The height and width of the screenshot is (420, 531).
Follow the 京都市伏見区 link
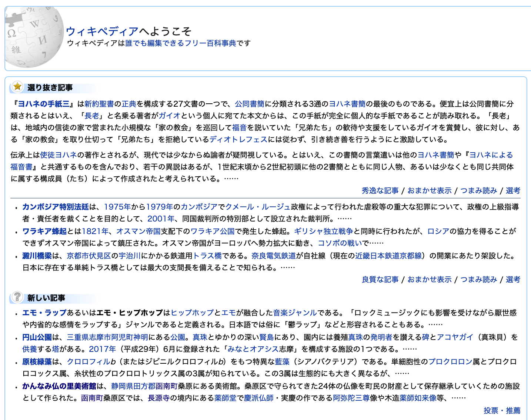[89, 256]
